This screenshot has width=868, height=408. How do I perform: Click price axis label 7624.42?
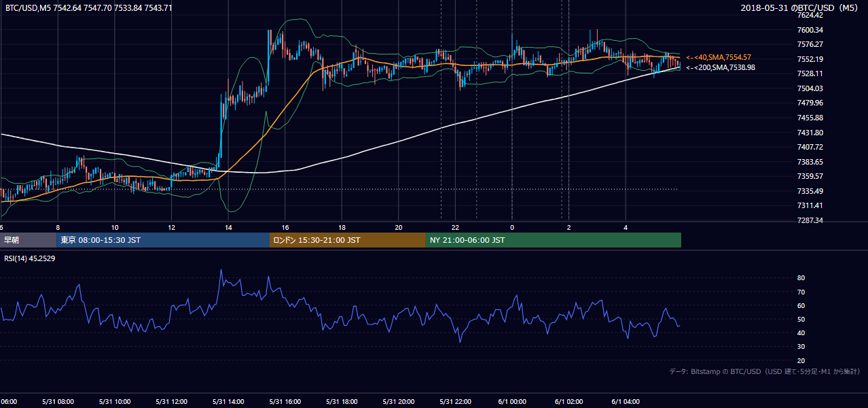[810, 15]
